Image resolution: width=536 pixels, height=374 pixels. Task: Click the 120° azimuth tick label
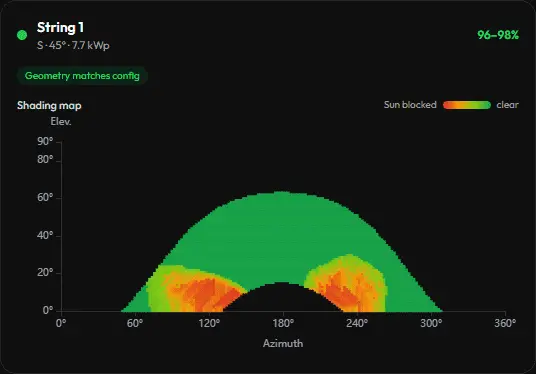click(209, 323)
